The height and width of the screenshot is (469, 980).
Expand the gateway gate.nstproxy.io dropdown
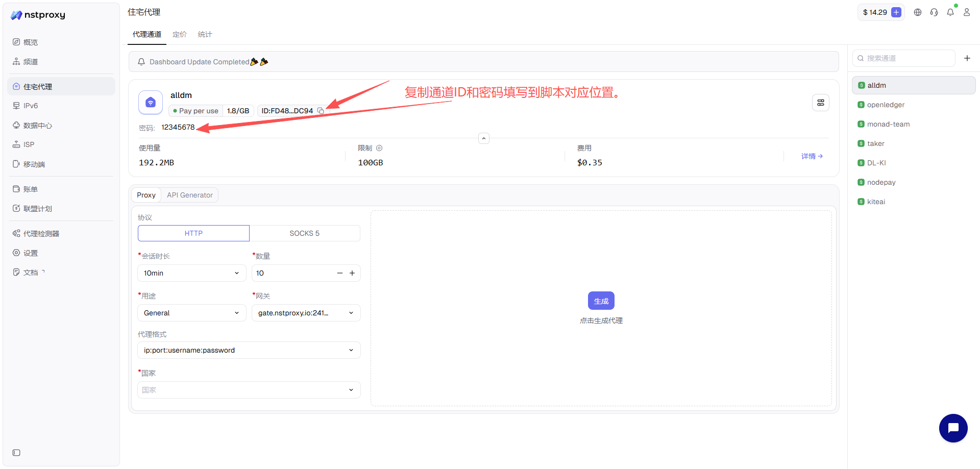(x=306, y=313)
